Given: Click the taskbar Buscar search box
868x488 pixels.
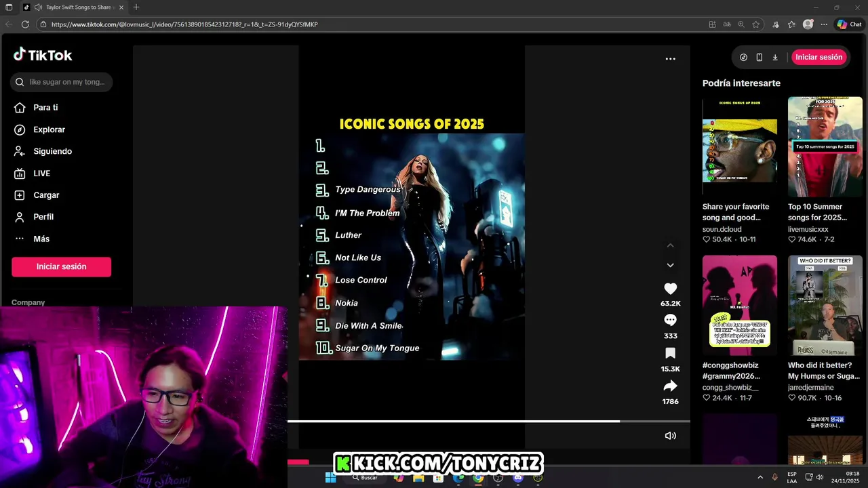Looking at the screenshot, I should [x=366, y=478].
